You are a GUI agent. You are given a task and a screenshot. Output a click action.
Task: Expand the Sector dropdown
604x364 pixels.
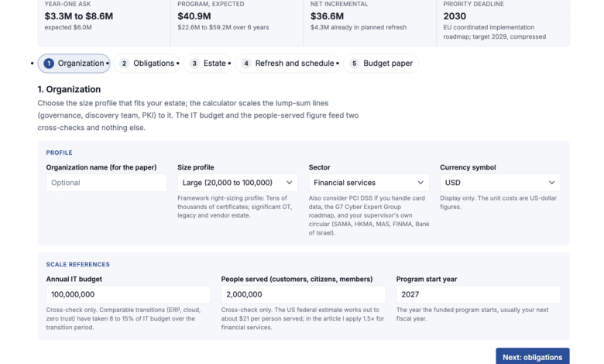(x=369, y=183)
